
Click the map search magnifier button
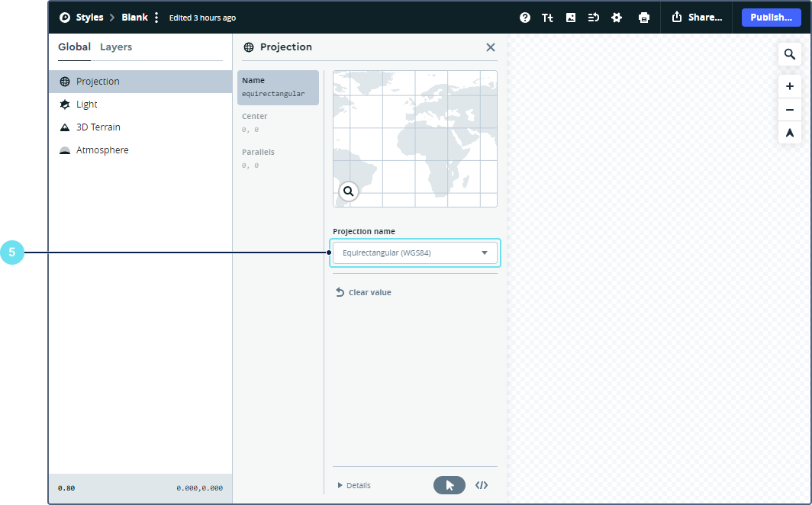[790, 55]
